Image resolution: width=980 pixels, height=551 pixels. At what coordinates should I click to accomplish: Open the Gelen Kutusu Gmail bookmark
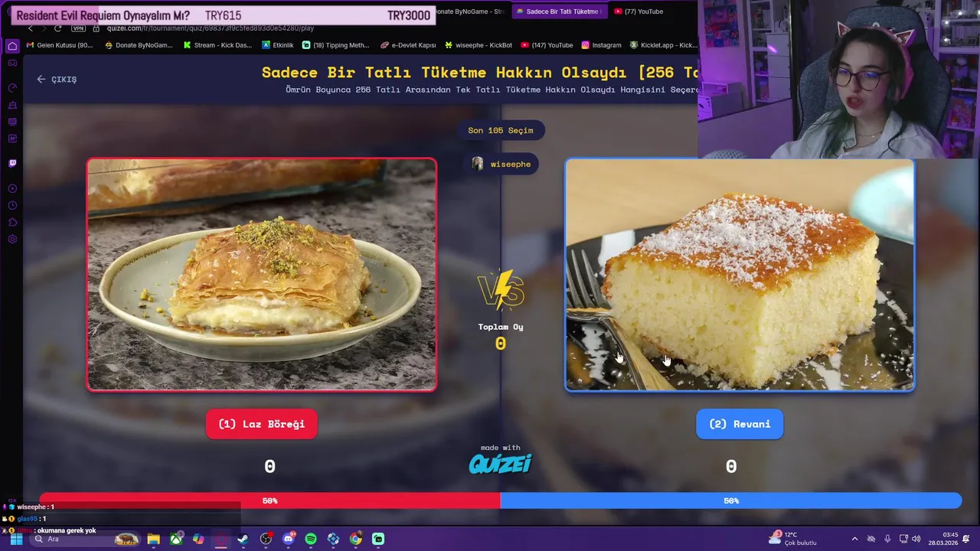coord(60,45)
